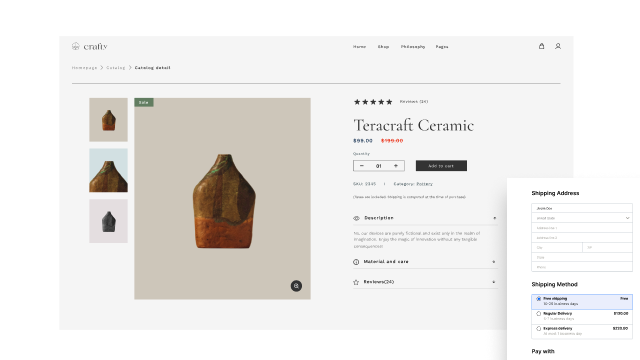Expand the Material and care section
The height and width of the screenshot is (360, 640).
[425, 262]
